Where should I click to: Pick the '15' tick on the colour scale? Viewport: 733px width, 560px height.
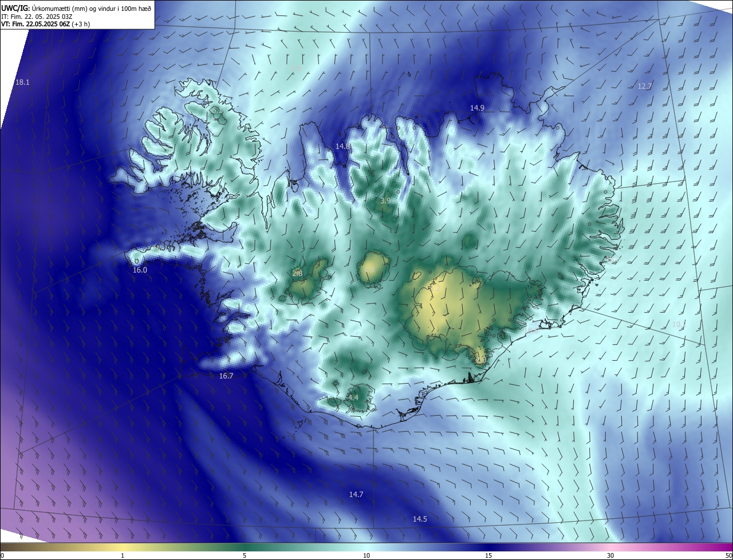(488, 555)
